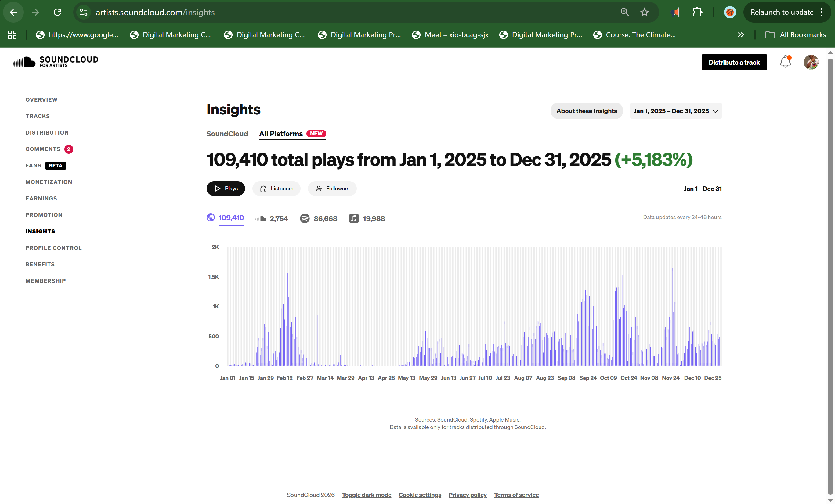Go back with the browser back arrow
835x504 pixels.
(x=13, y=12)
